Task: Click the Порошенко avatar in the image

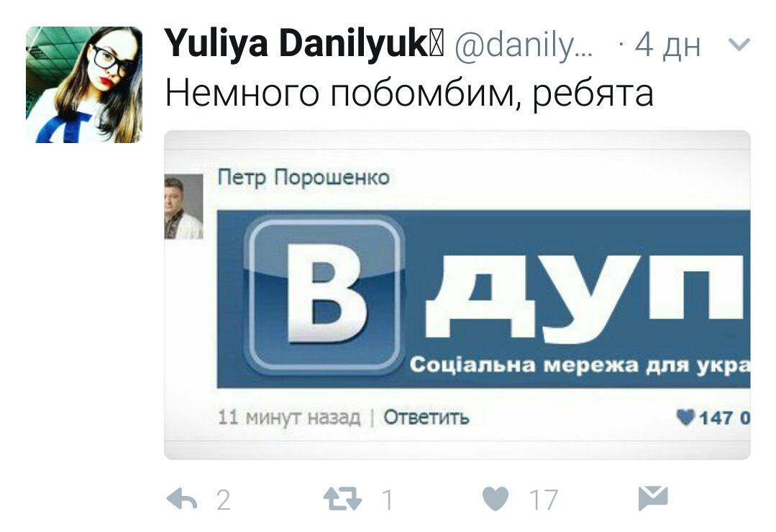Action: click(183, 207)
